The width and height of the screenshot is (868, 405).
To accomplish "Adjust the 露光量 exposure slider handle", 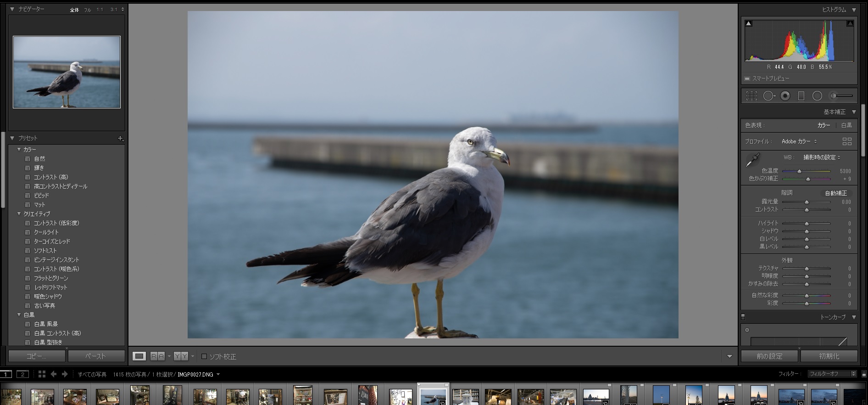I will 807,202.
